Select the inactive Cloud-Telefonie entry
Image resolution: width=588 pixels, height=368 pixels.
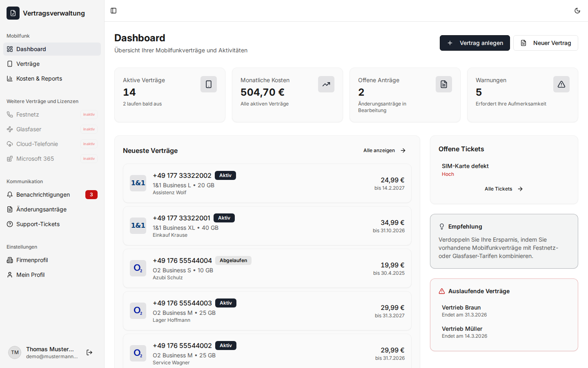(x=52, y=144)
